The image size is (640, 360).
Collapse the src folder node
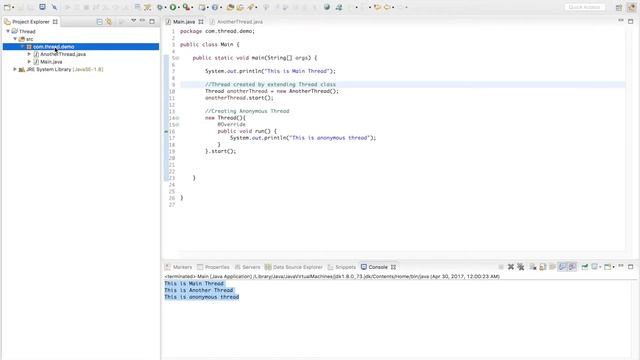point(15,39)
